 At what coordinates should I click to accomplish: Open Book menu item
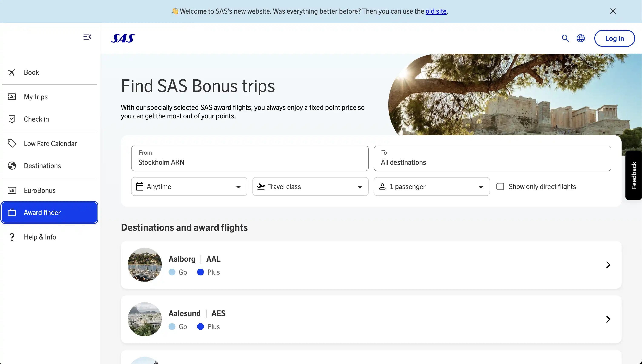[49, 72]
